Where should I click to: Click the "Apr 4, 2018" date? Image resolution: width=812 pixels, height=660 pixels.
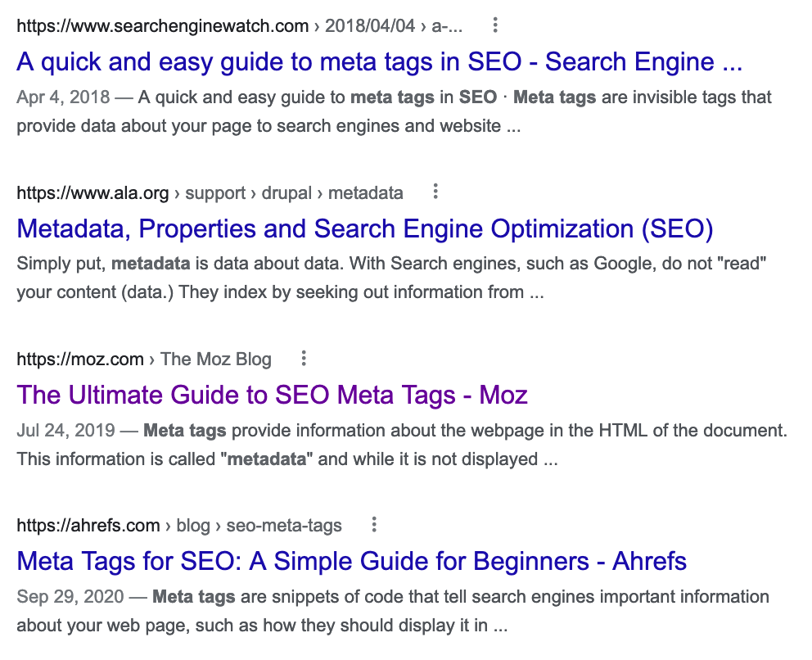click(x=63, y=97)
